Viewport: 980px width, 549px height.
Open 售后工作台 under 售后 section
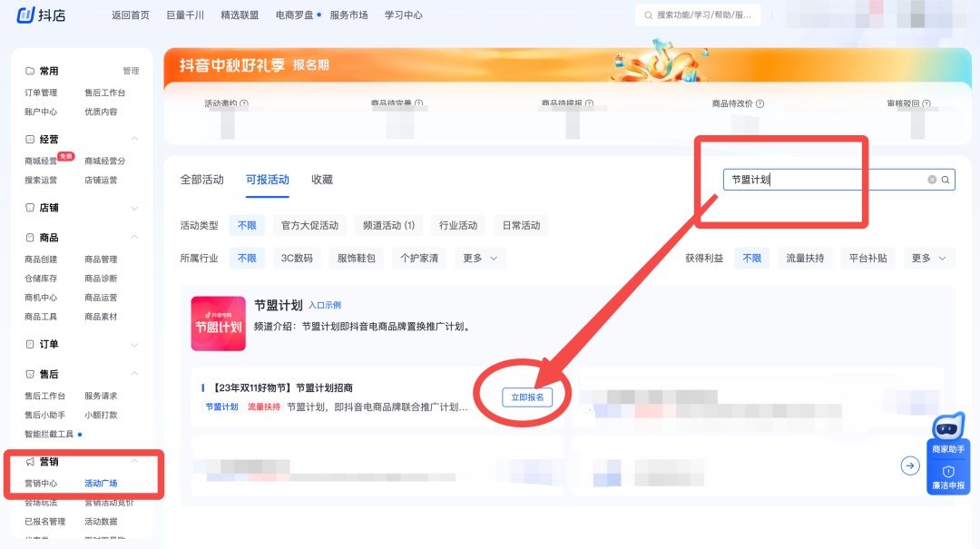(x=45, y=396)
